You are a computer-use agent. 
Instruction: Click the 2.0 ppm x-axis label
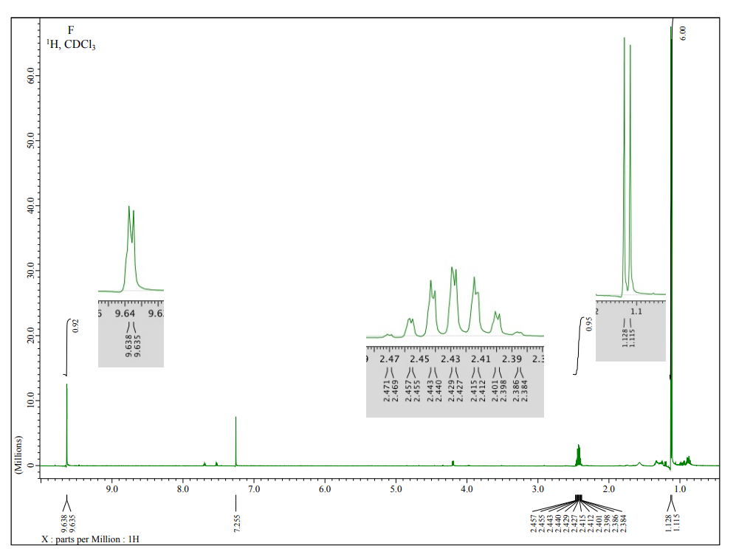tap(609, 489)
